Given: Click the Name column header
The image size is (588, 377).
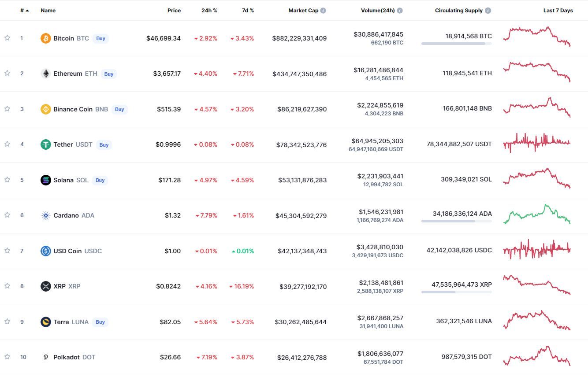Looking at the screenshot, I should [48, 11].
